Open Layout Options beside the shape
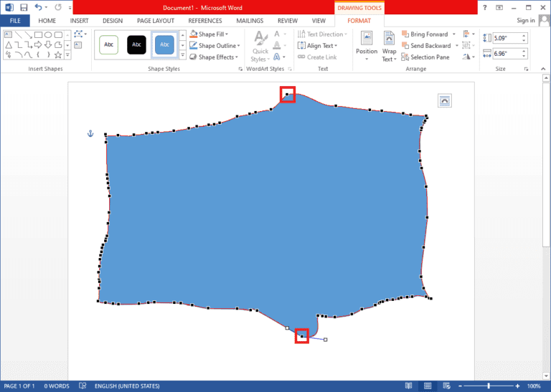Screen dimensions: 551x392 445,101
